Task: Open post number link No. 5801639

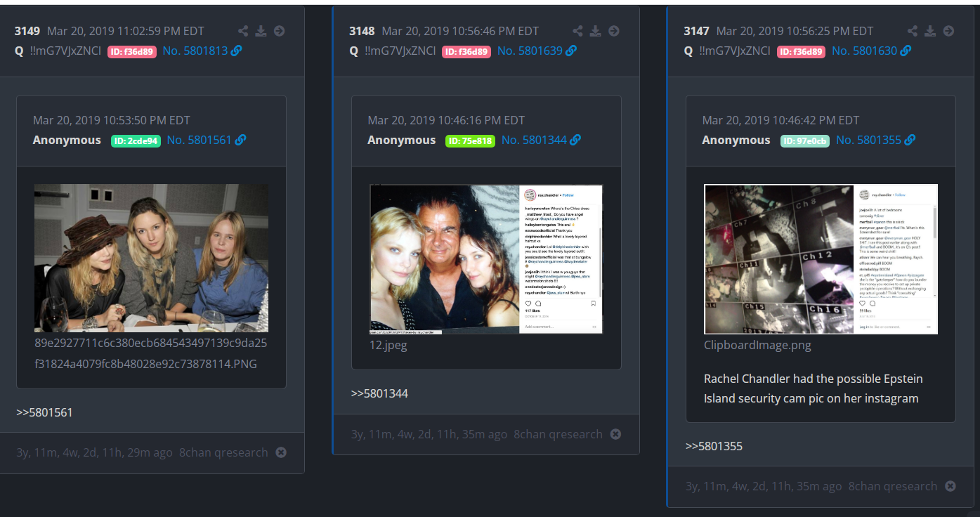Action: pyautogui.click(x=530, y=51)
